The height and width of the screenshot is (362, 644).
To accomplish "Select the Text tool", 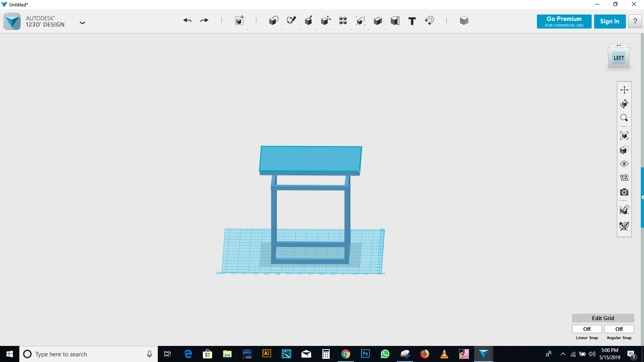I will click(412, 21).
